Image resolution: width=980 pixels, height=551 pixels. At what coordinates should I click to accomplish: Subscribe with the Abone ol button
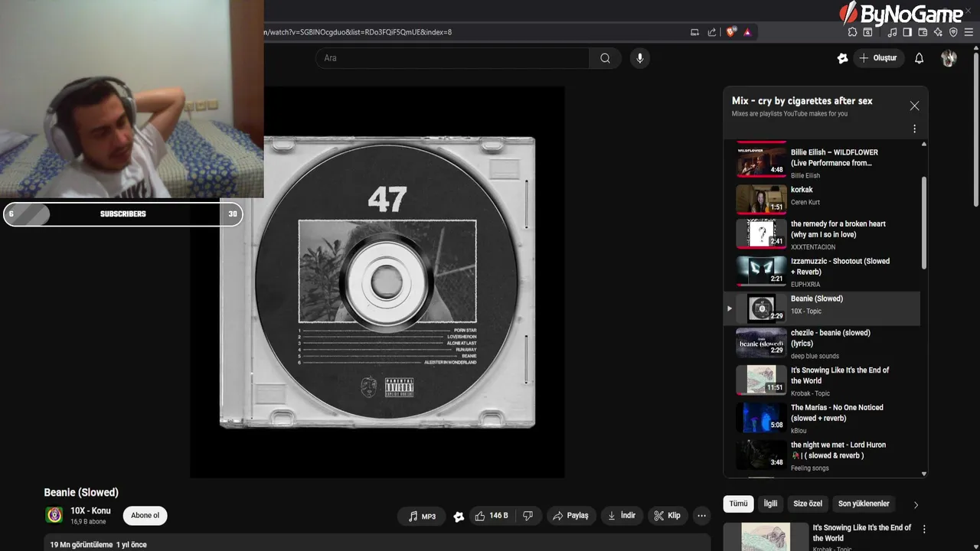coord(145,515)
